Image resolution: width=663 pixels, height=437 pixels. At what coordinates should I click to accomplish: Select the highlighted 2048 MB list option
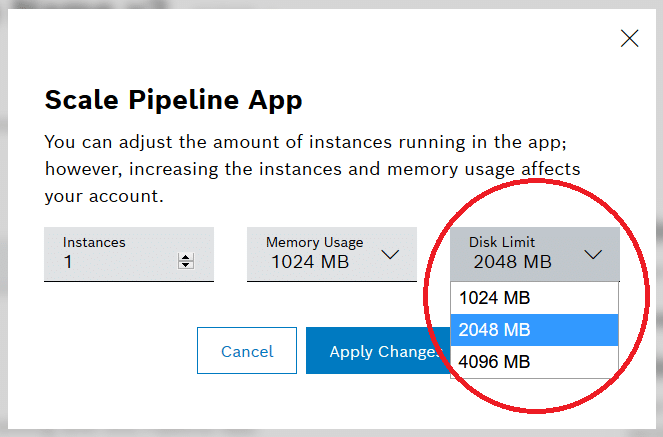pos(534,330)
